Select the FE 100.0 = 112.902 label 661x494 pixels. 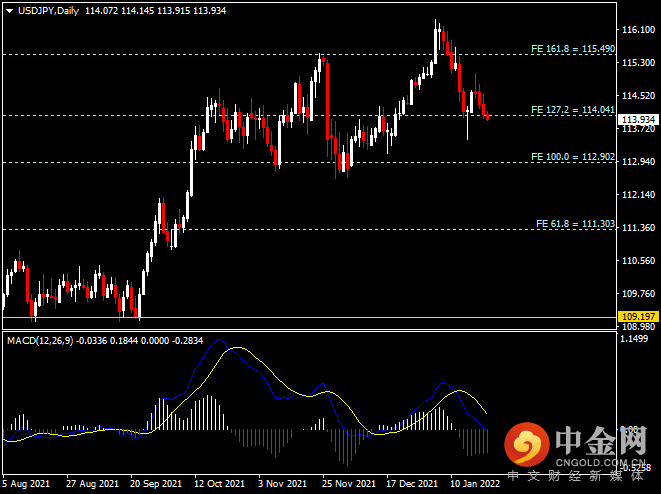point(573,157)
